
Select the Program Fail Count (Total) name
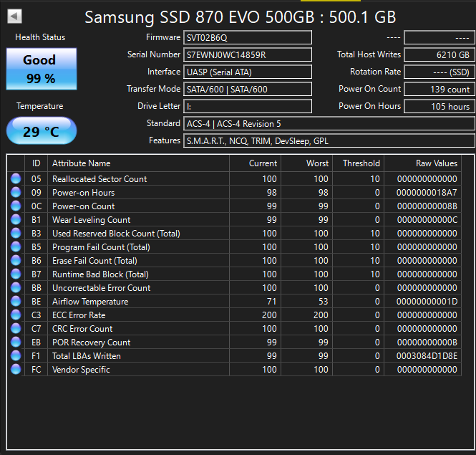tap(101, 246)
